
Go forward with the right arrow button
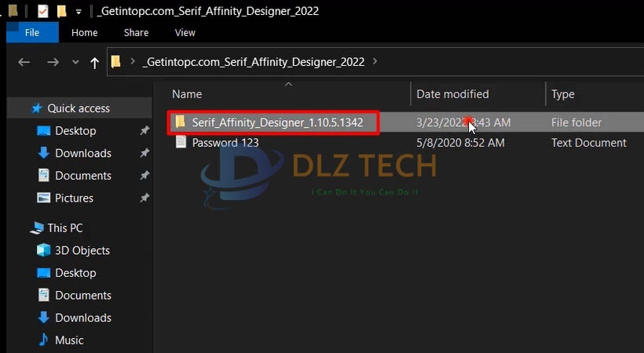click(53, 63)
